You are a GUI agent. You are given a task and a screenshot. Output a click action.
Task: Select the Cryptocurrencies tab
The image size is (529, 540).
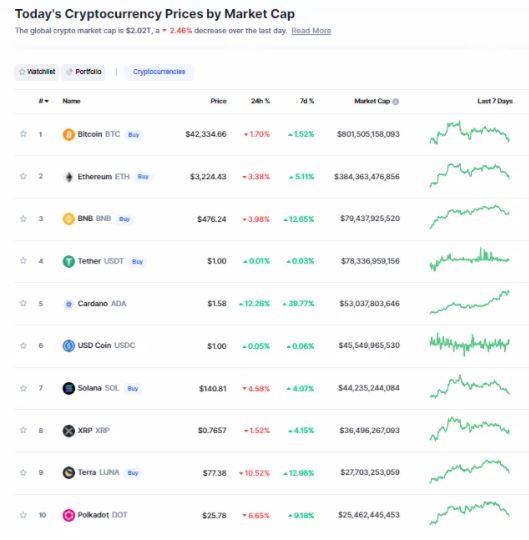(x=159, y=72)
